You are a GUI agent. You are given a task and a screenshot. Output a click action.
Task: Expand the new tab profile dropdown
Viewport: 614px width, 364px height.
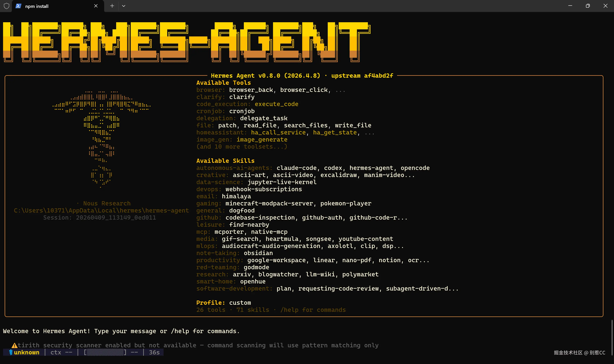(123, 6)
